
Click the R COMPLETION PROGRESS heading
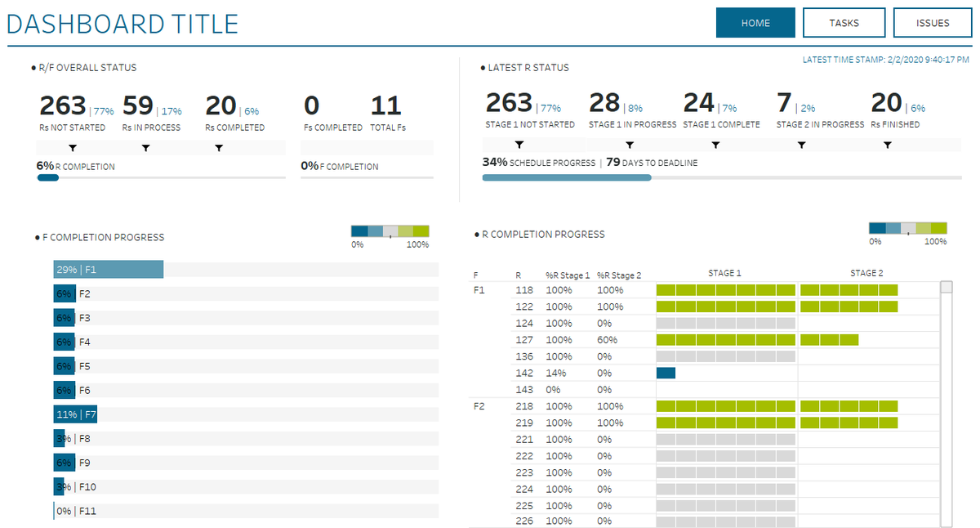click(543, 235)
